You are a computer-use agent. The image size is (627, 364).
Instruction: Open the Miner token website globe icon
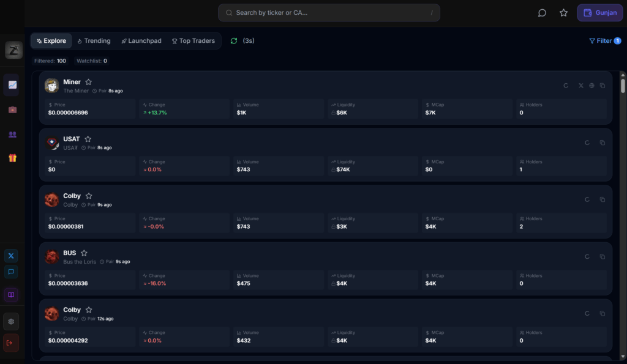click(x=591, y=86)
